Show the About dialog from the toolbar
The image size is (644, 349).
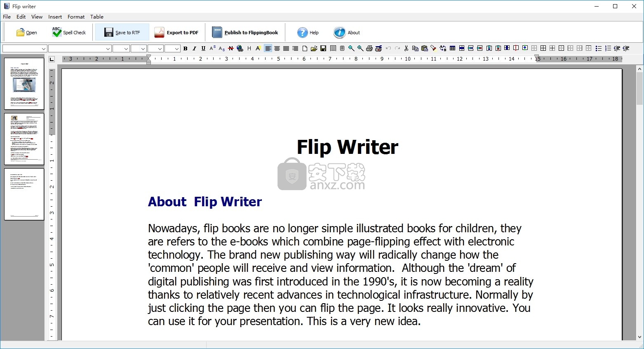click(347, 33)
